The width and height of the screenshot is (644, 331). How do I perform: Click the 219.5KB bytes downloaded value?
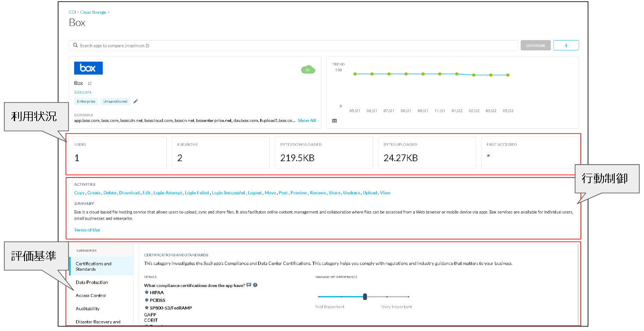(x=297, y=158)
